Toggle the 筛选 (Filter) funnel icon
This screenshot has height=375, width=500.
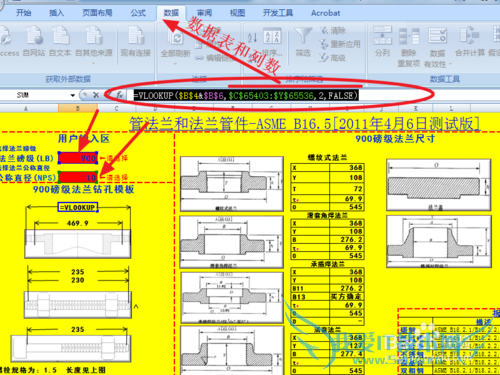(x=303, y=36)
